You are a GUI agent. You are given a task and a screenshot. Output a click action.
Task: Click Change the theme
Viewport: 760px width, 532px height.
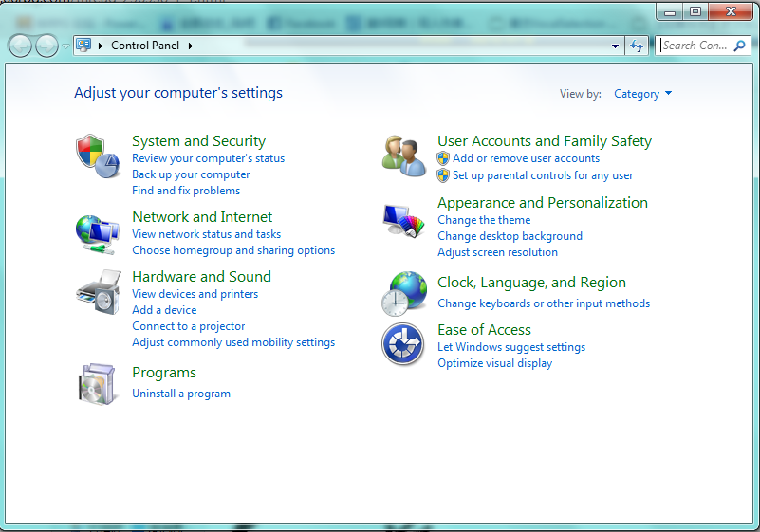(x=484, y=220)
